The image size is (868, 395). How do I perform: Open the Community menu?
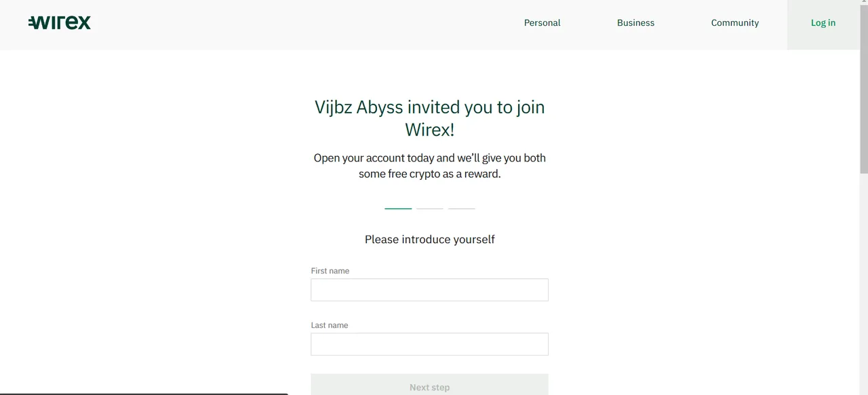tap(734, 23)
